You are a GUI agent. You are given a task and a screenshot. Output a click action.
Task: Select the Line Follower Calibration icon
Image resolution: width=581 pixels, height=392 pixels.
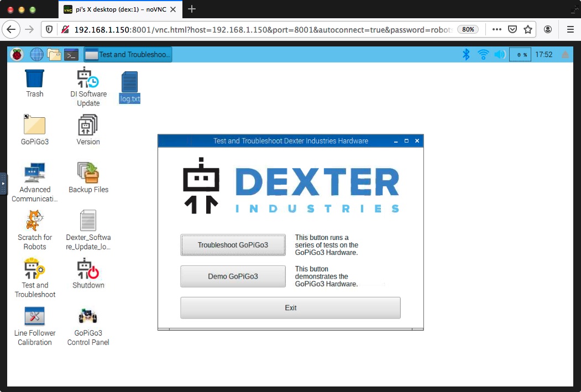coord(34,317)
